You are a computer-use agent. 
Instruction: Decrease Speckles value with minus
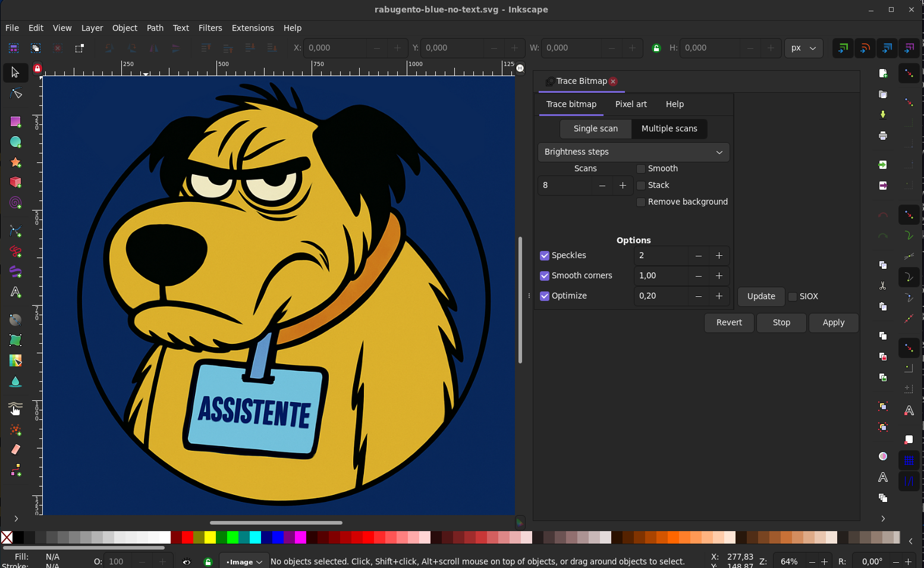point(699,256)
